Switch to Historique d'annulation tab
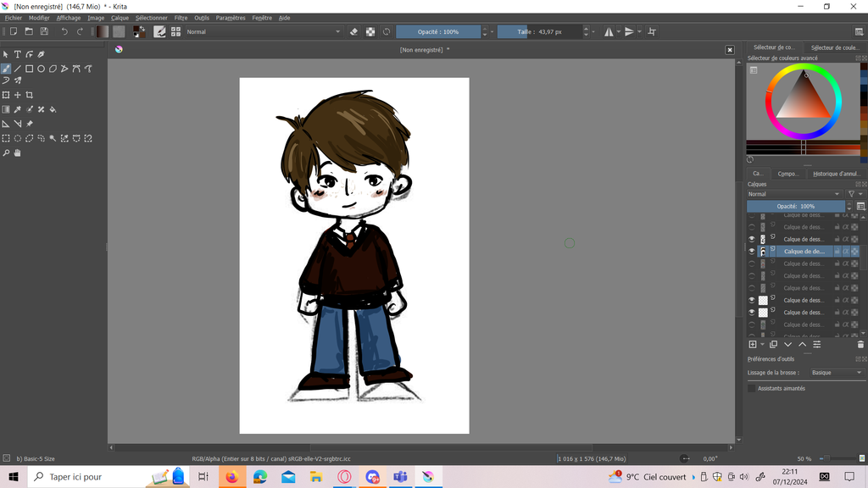This screenshot has height=488, width=868. tap(836, 174)
